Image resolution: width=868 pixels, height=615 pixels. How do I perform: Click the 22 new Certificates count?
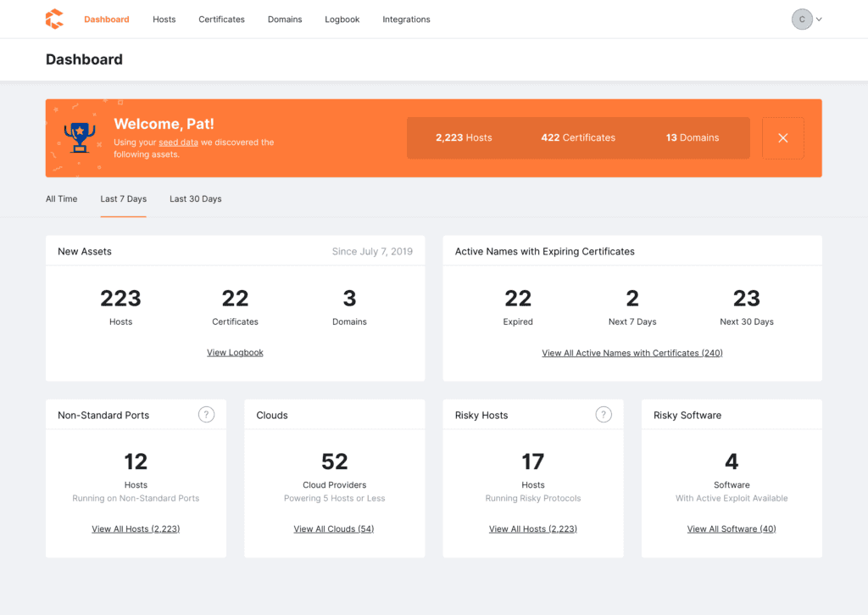point(236,299)
